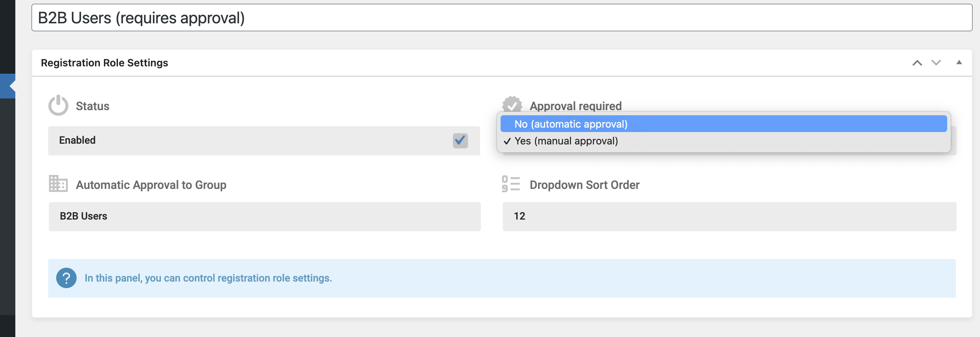Click the 'Approval required' label text
Image resolution: width=980 pixels, height=337 pixels.
point(575,106)
